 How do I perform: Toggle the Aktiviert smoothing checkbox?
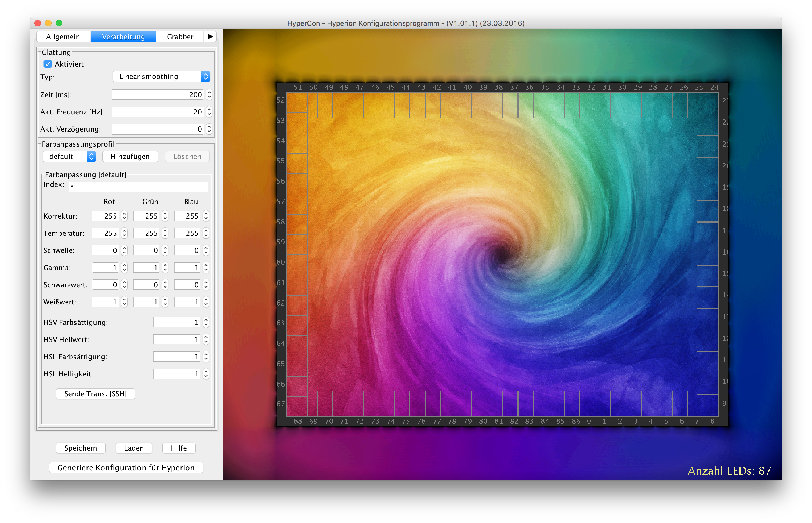tap(48, 64)
